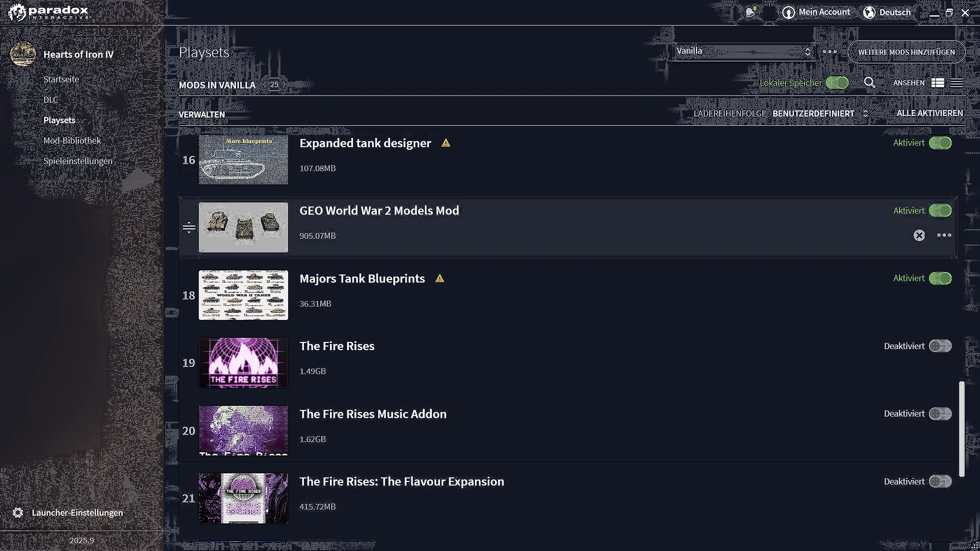Click The Fire Rises Music Addon thumbnail
The image size is (980, 551).
(243, 431)
